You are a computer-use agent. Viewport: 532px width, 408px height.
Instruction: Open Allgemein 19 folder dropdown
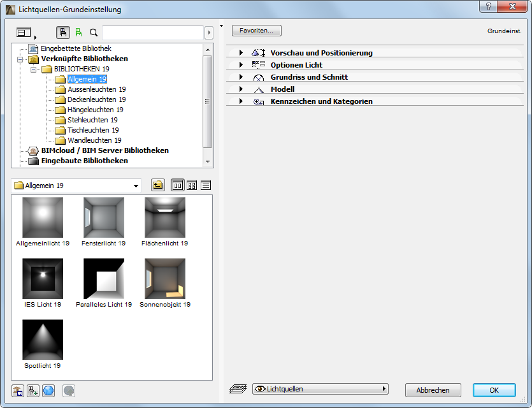point(76,186)
